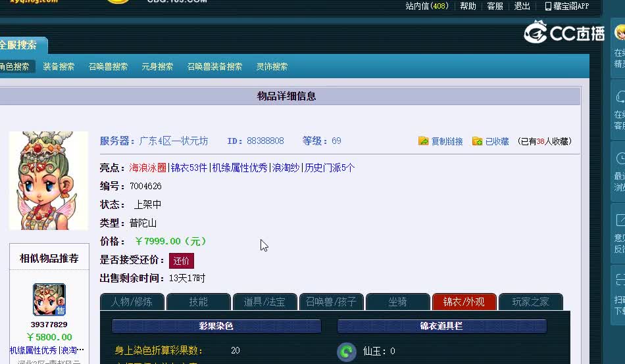Click similar item ID 39377829
Image resolution: width=625 pixels, height=364 pixels.
coord(49,325)
